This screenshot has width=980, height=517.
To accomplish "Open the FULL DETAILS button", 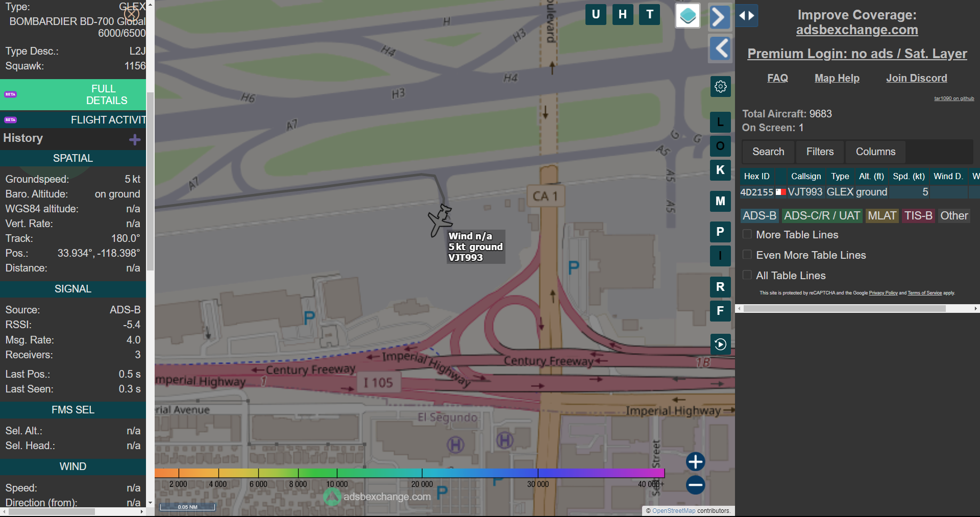I will 73,94.
